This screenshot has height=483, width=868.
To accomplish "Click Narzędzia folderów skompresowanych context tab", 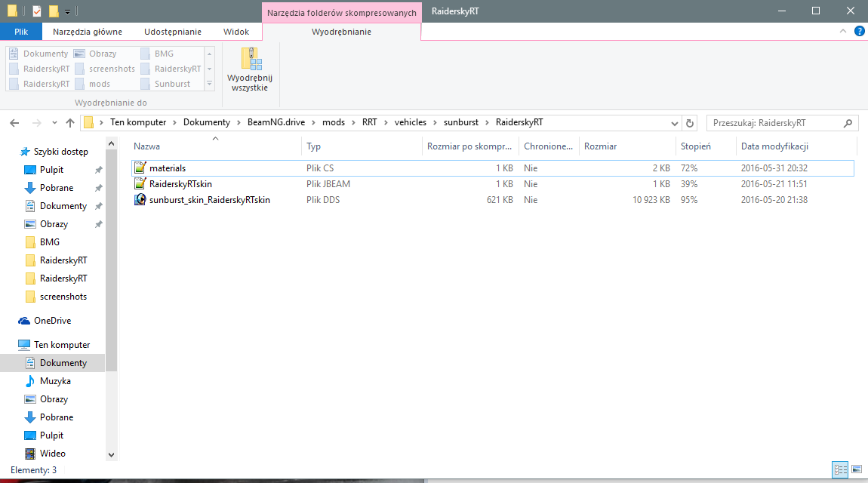I will [342, 12].
